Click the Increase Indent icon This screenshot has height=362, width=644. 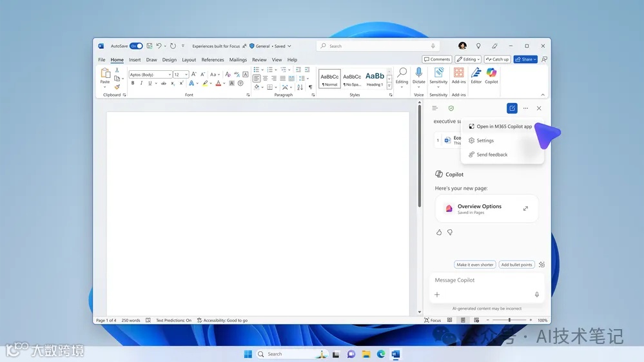coord(307,70)
